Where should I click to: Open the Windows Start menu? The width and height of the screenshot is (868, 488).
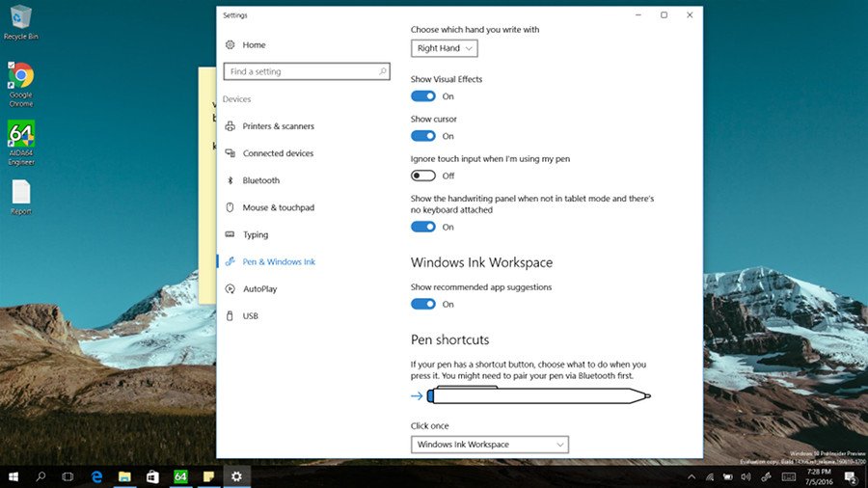(14, 476)
